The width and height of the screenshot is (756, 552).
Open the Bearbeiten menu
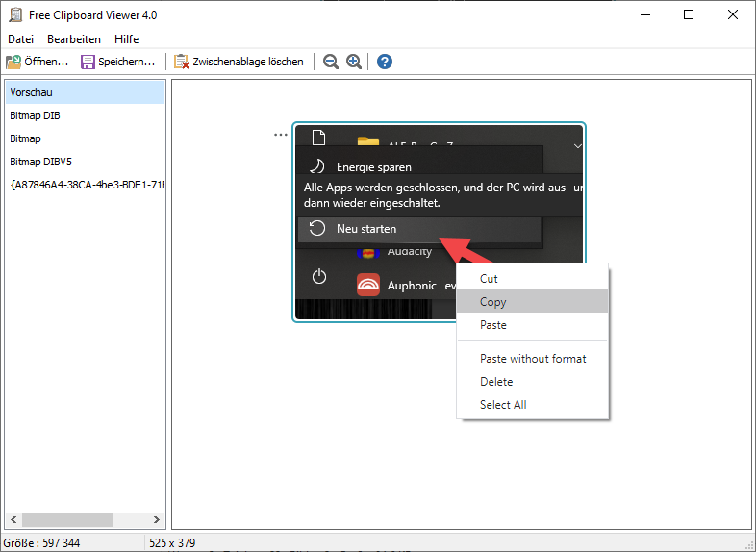[74, 39]
